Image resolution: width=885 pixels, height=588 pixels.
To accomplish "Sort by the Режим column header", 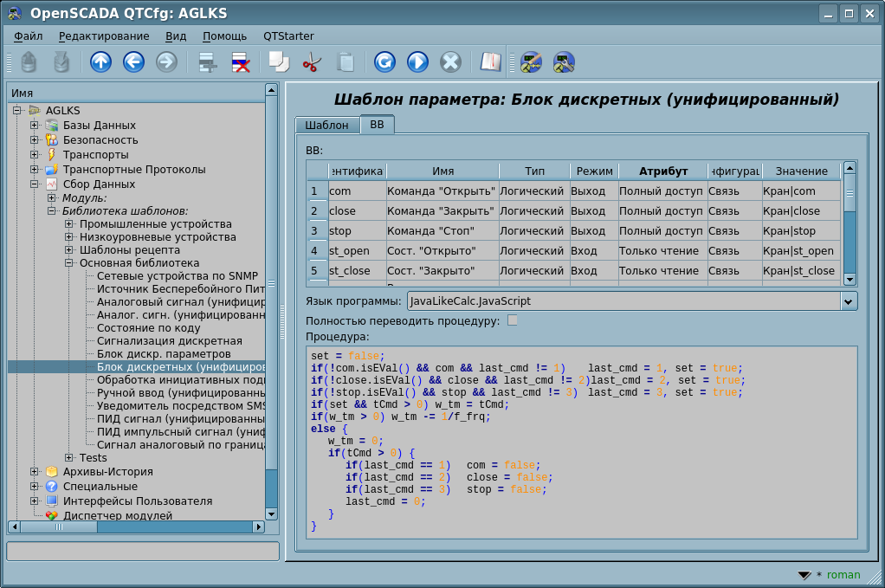I will pyautogui.click(x=594, y=171).
